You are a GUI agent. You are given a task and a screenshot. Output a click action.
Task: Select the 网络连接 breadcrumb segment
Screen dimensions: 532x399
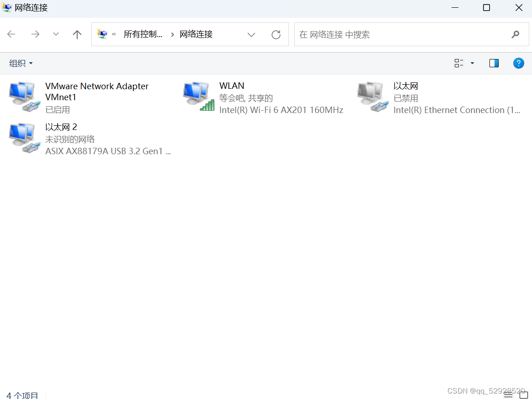click(x=196, y=34)
